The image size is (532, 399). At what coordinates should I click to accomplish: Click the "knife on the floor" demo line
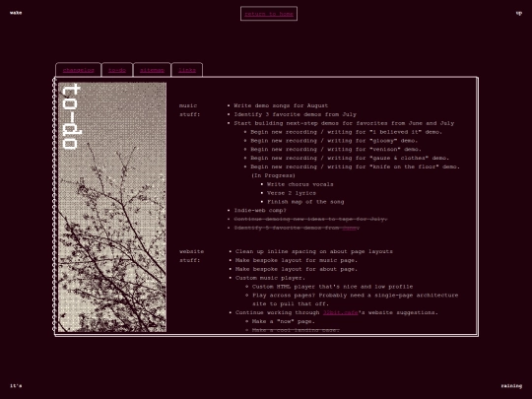pyautogui.click(x=356, y=166)
